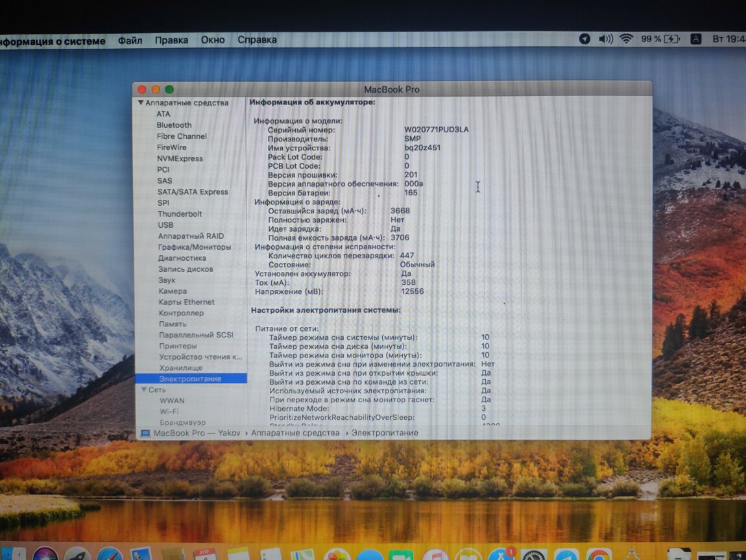The height and width of the screenshot is (560, 746).
Task: Select Контроллер in the sidebar
Action: click(x=181, y=313)
